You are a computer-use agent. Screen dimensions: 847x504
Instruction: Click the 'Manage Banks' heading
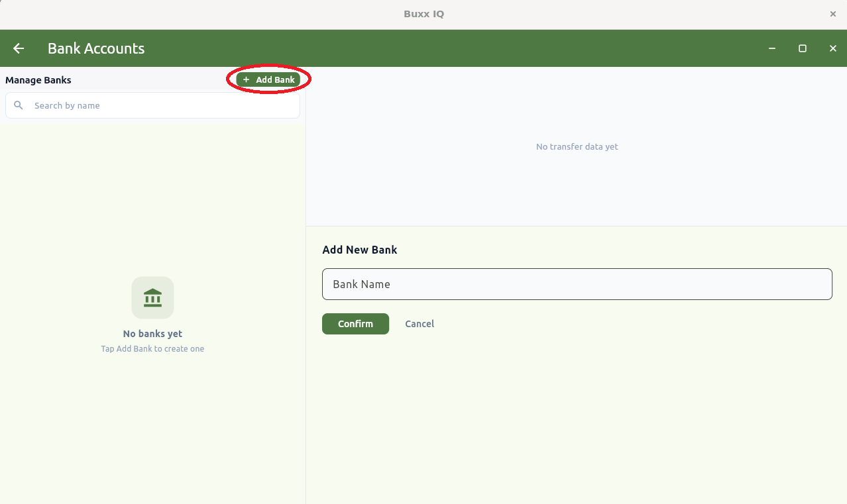(x=38, y=80)
